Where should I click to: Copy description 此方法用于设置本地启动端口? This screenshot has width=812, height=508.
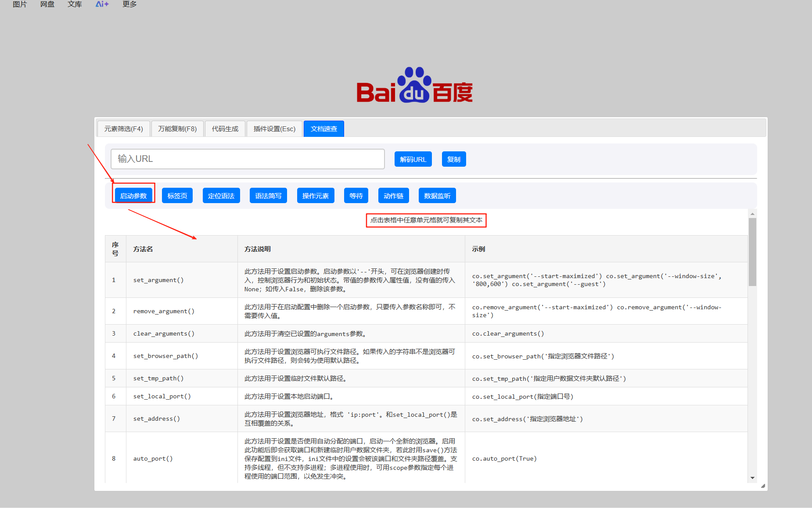click(351, 396)
